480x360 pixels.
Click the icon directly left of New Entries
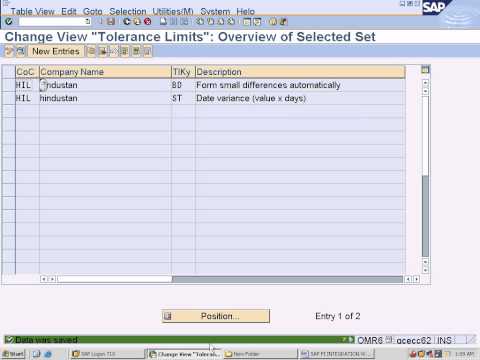(x=21, y=51)
